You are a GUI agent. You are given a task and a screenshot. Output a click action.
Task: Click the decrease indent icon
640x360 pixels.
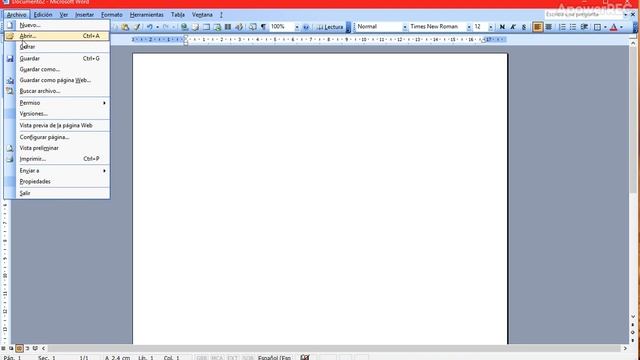(x=584, y=27)
